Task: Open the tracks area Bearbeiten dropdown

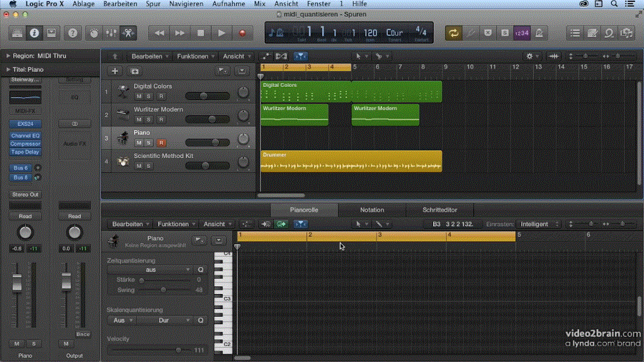Action: 150,56
